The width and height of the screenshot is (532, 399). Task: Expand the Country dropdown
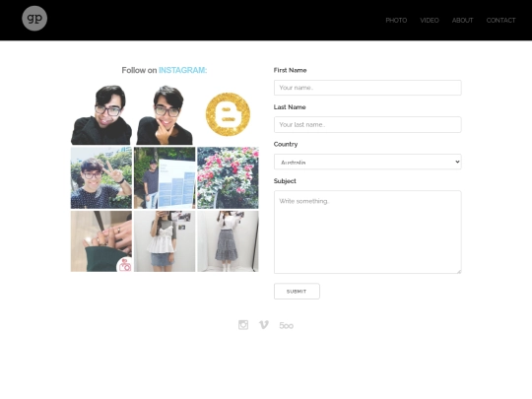pos(367,162)
